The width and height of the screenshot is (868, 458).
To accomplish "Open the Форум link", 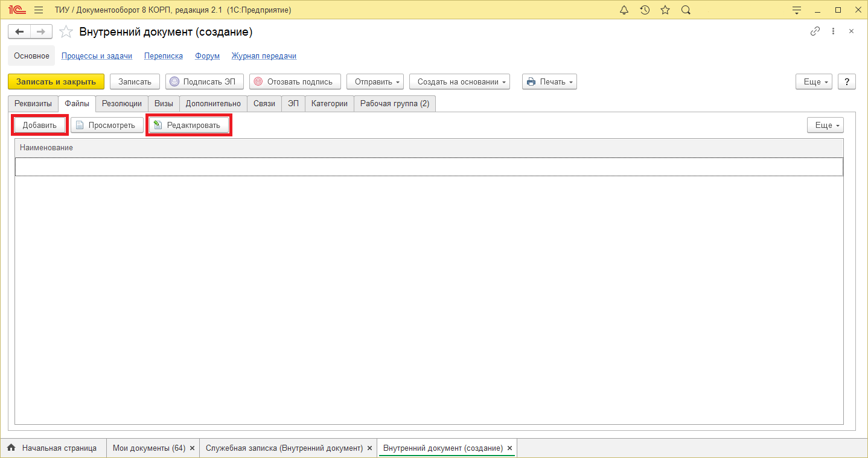I will [207, 56].
